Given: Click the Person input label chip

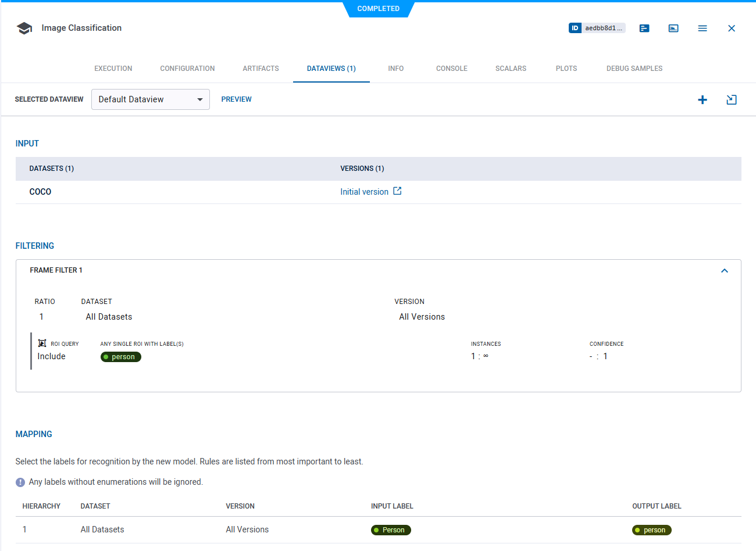Looking at the screenshot, I should click(391, 530).
